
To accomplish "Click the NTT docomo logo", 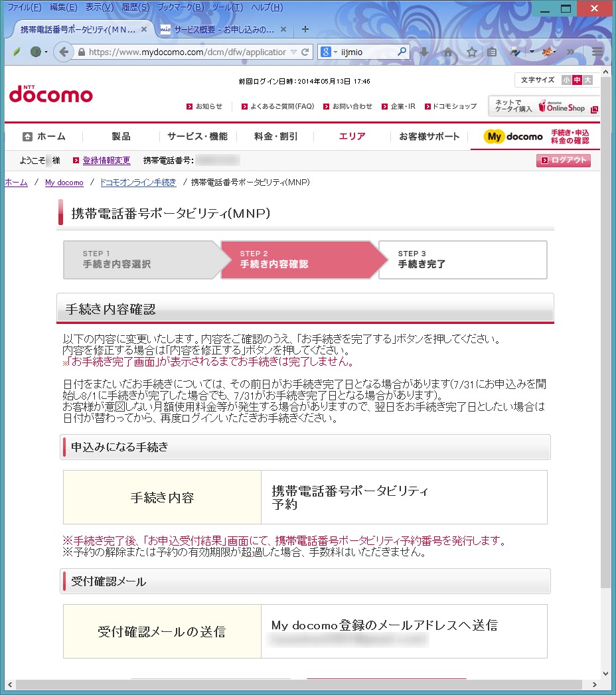I will (x=51, y=94).
